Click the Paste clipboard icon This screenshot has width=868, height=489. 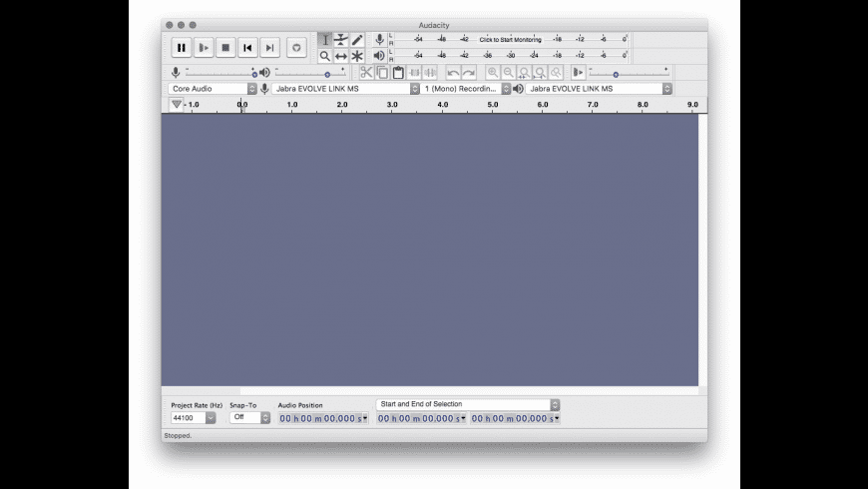(x=398, y=73)
